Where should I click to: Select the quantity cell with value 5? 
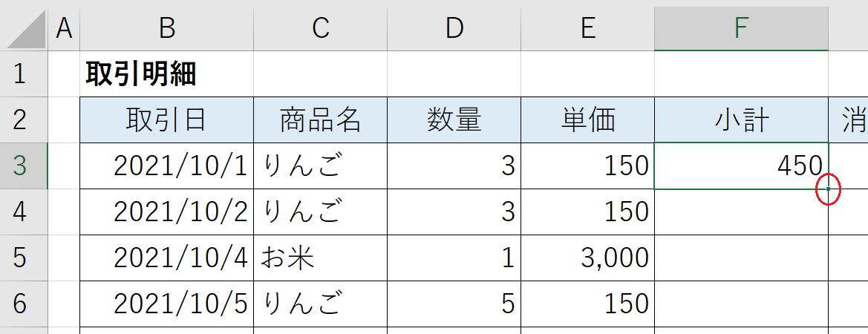click(454, 304)
